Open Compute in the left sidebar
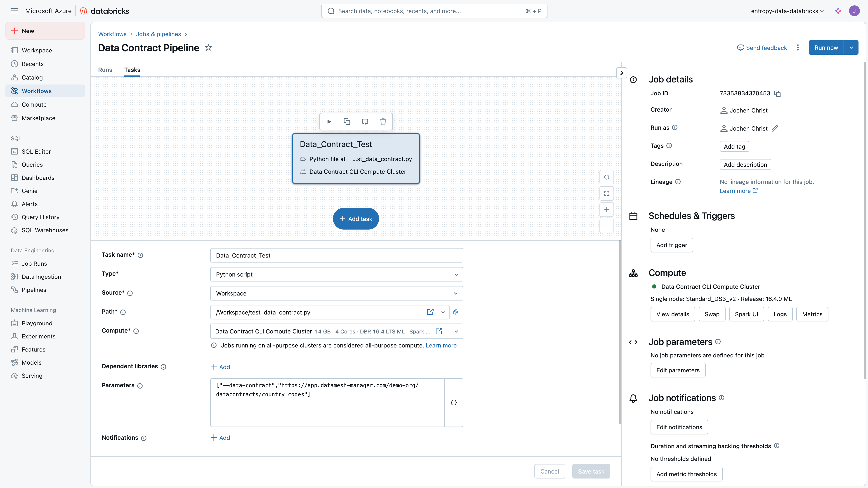 click(x=34, y=104)
